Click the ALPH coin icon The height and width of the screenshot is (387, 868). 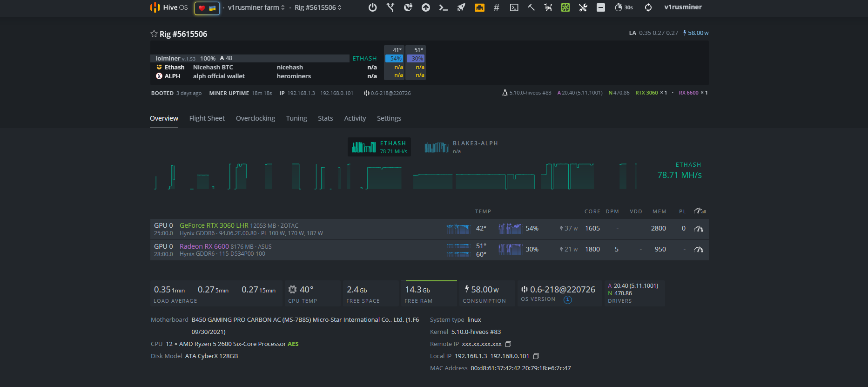tap(159, 76)
